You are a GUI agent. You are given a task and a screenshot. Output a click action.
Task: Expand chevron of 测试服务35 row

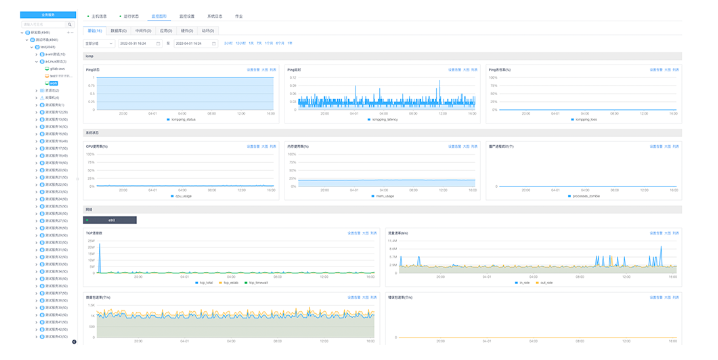tap(37, 278)
